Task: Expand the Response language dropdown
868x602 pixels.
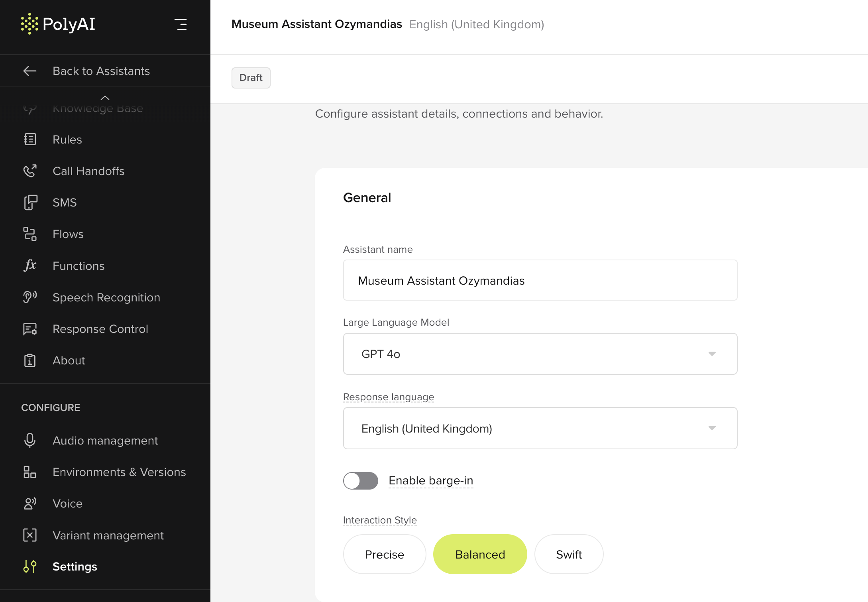Action: coord(540,429)
